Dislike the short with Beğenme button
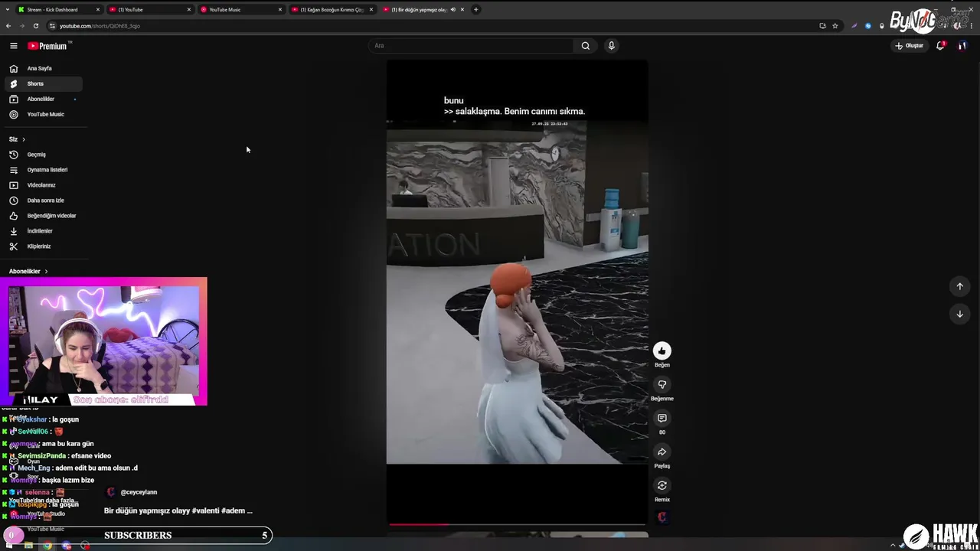980x551 pixels. click(x=662, y=384)
